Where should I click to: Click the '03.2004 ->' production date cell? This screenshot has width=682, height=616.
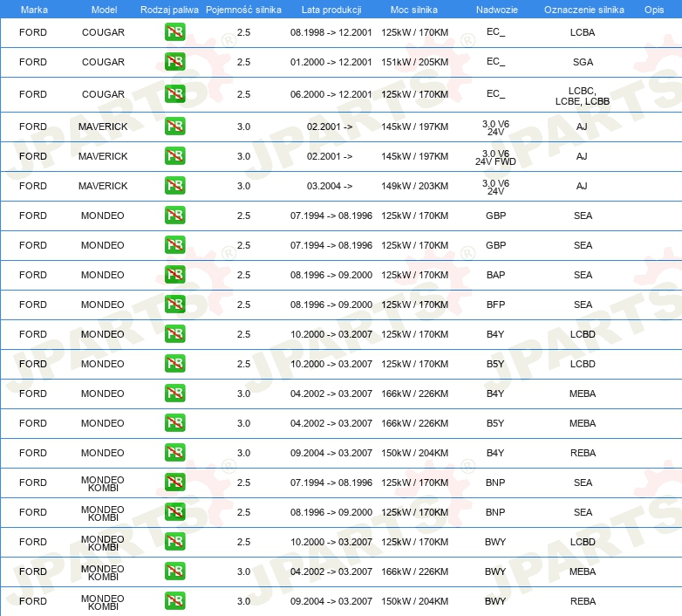coord(330,186)
